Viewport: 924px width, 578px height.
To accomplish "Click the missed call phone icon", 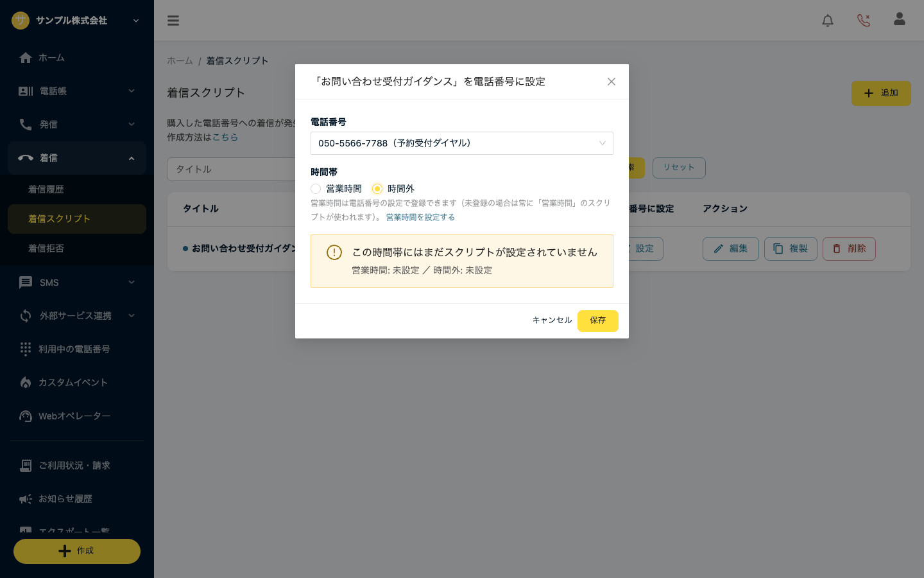I will pyautogui.click(x=864, y=21).
